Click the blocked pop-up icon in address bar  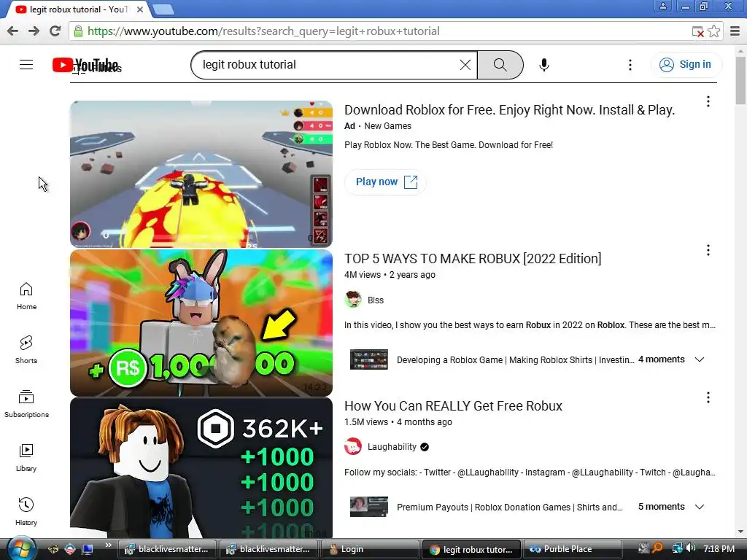coord(697,32)
